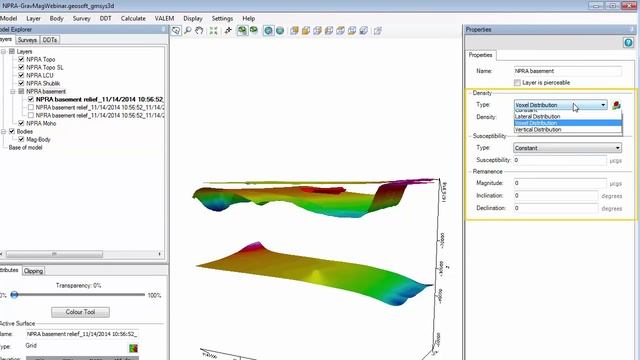
Task: Uncheck the NPRA LCU layer checkbox
Action: (21, 75)
